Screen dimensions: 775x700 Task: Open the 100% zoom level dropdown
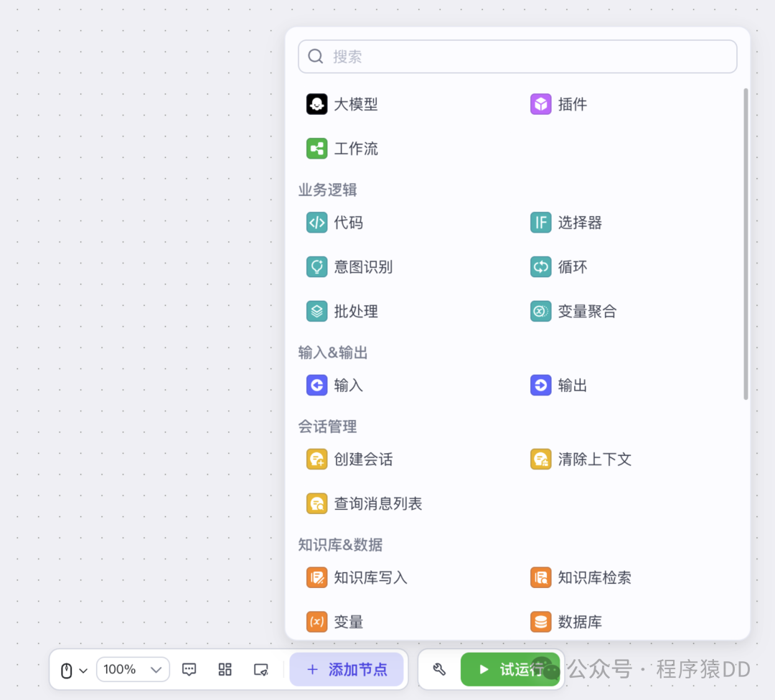[133, 669]
